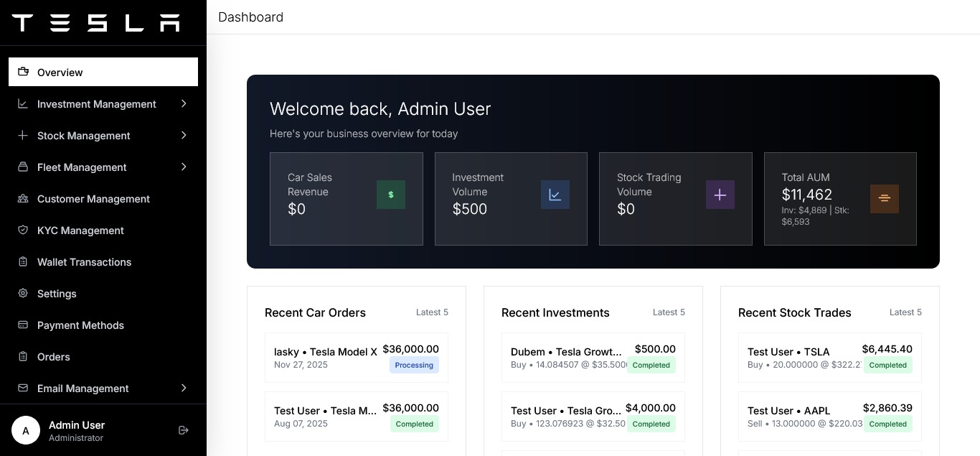980x456 pixels.
Task: Click the Orders clipboard icon
Action: coord(23,356)
